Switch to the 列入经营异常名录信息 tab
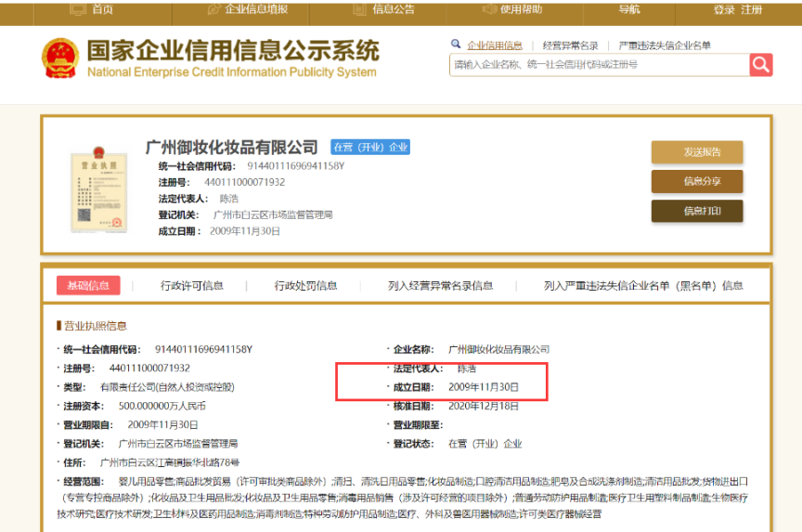The width and height of the screenshot is (802, 532). [x=440, y=285]
